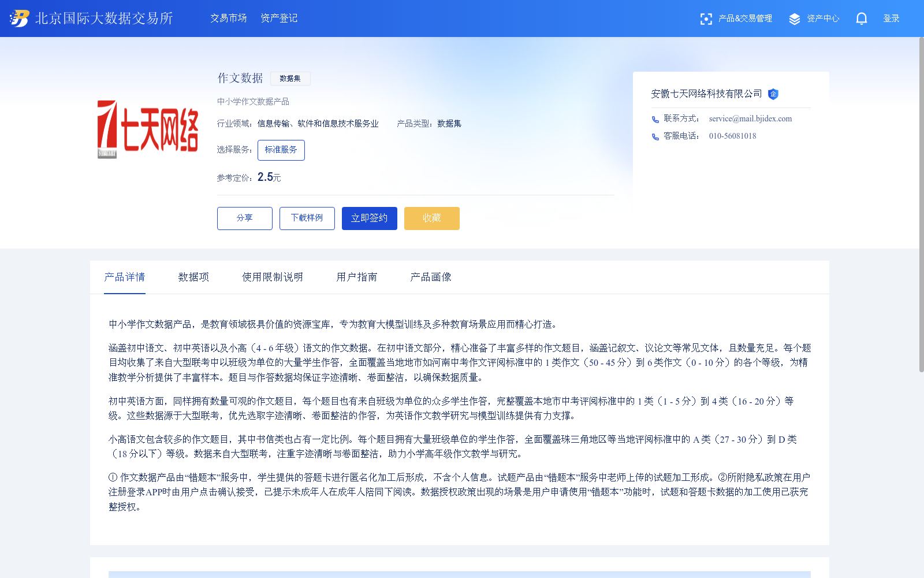The width and height of the screenshot is (924, 578).
Task: Click the 七天网络 company logo image
Action: [148, 129]
